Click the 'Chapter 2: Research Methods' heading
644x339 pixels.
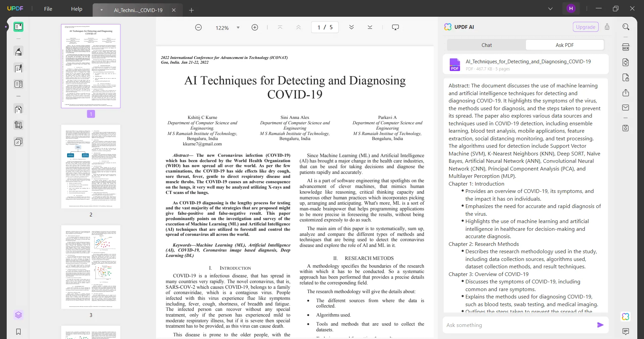(483, 244)
